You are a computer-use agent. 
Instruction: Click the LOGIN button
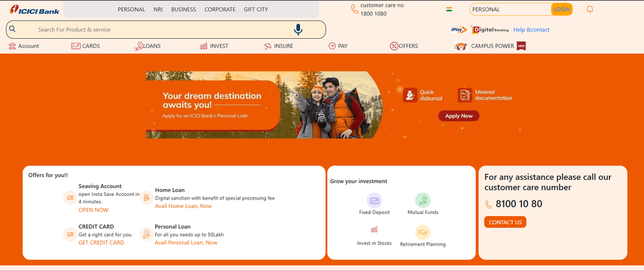(562, 9)
